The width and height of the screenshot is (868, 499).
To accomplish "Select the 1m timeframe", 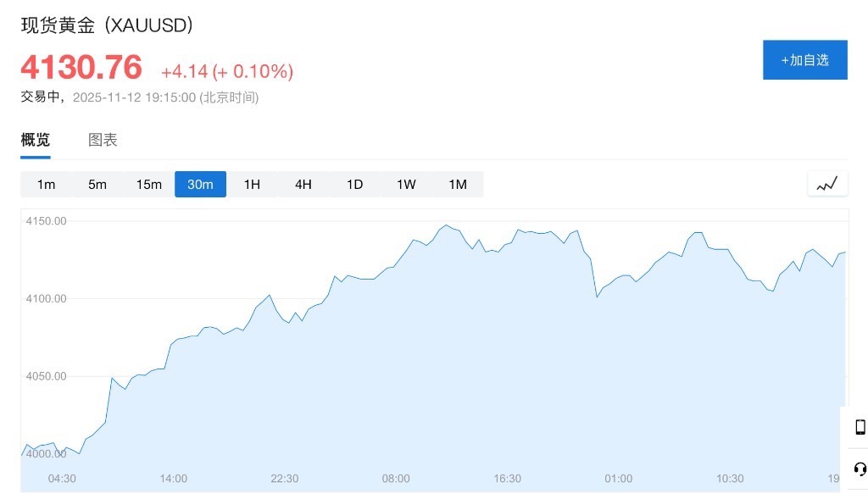I will [x=46, y=184].
